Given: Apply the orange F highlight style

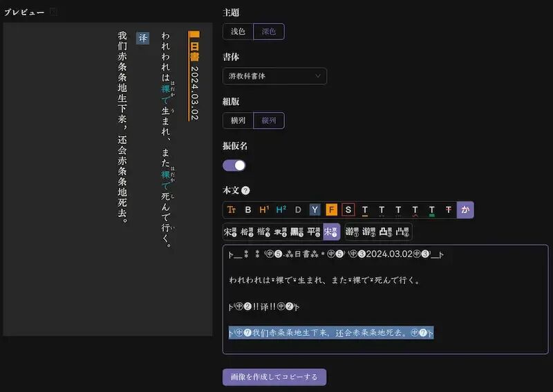Looking at the screenshot, I should pos(331,210).
